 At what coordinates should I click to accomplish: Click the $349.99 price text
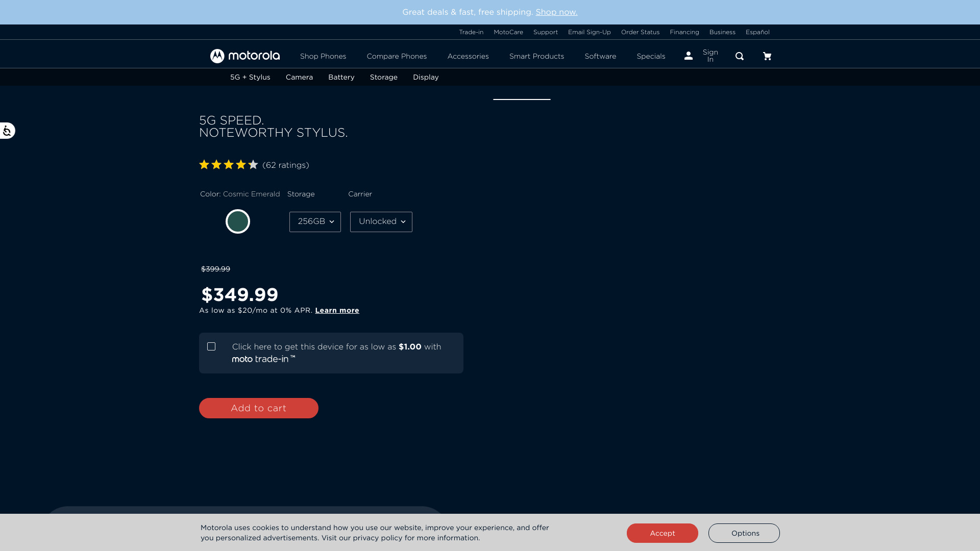(x=239, y=294)
